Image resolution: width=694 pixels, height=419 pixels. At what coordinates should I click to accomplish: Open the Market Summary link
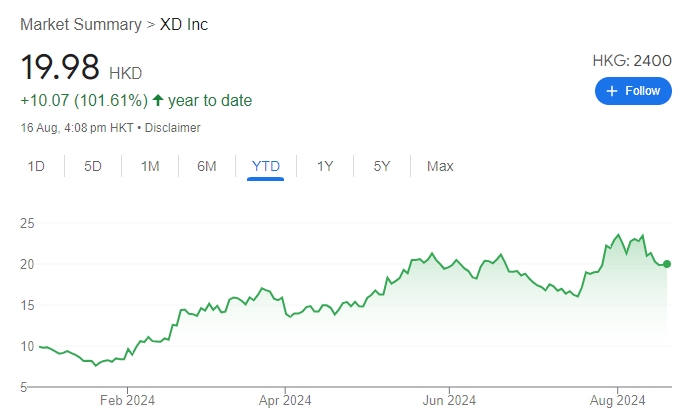81,24
